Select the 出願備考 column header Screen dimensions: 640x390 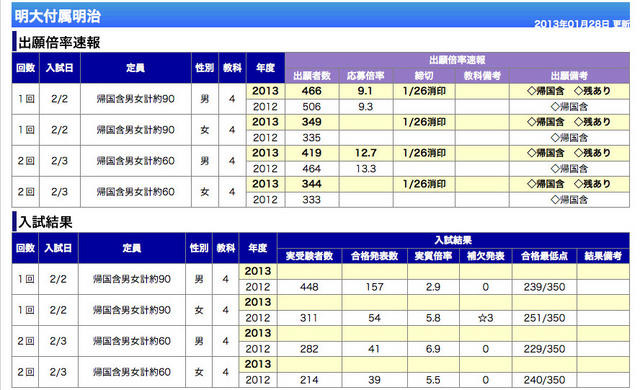point(569,75)
